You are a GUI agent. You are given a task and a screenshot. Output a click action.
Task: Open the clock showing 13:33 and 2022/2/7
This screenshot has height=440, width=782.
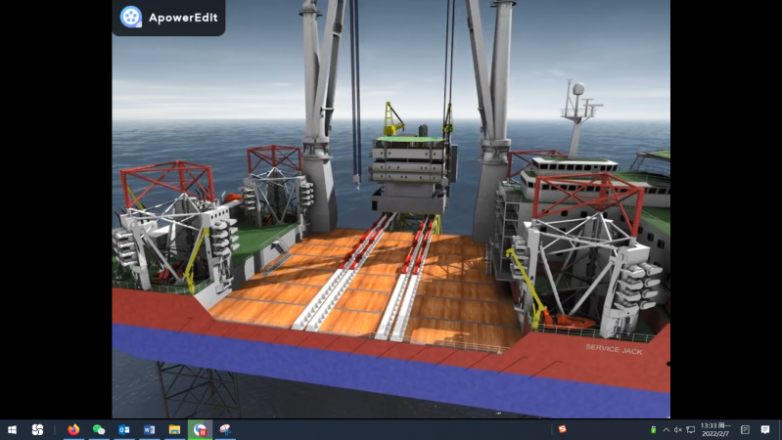[715, 430]
